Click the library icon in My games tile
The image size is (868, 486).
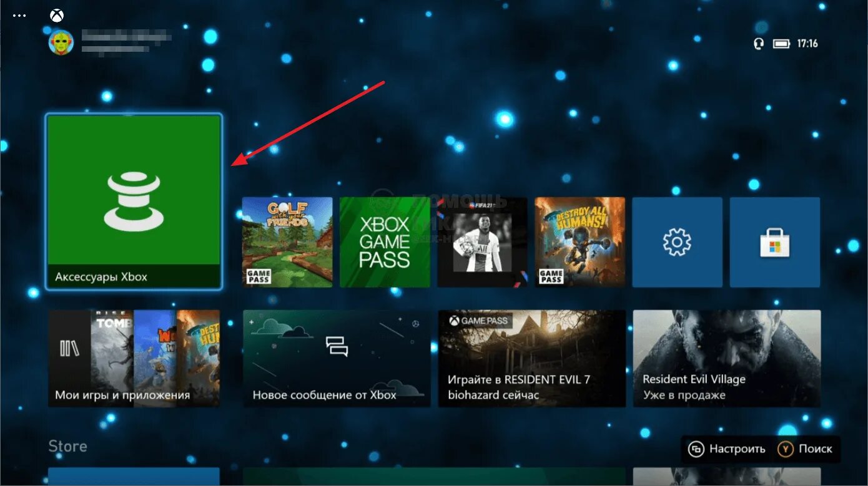(x=69, y=348)
